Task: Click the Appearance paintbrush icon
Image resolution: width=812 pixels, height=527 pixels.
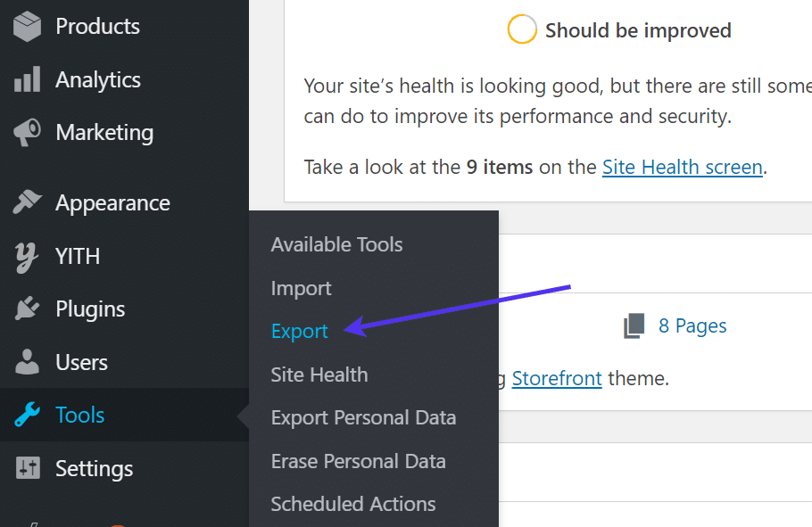Action: [26, 202]
